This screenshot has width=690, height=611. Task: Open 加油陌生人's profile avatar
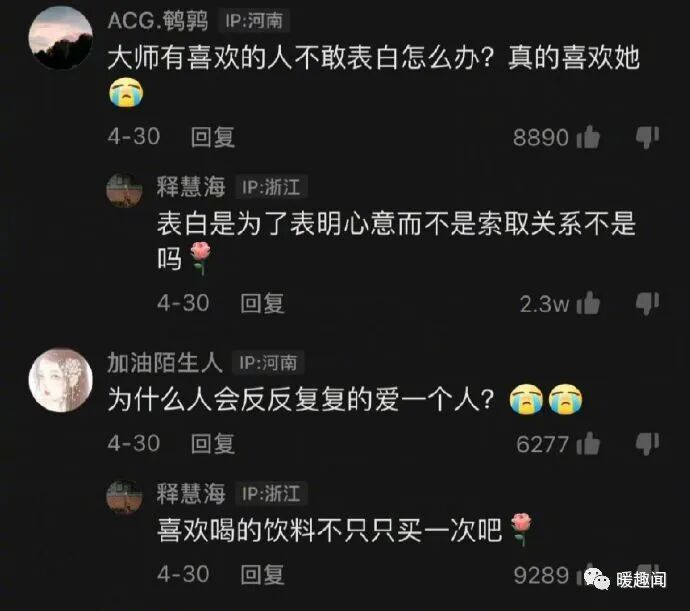tap(61, 380)
